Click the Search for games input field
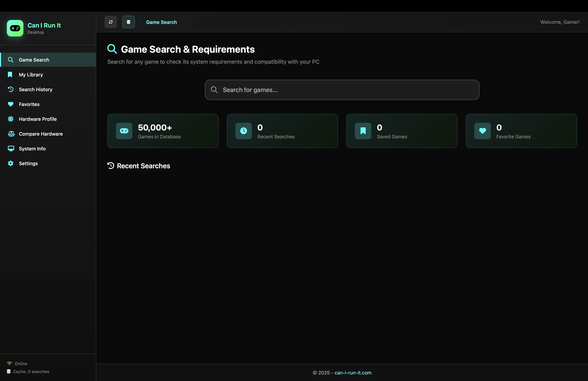 [342, 90]
